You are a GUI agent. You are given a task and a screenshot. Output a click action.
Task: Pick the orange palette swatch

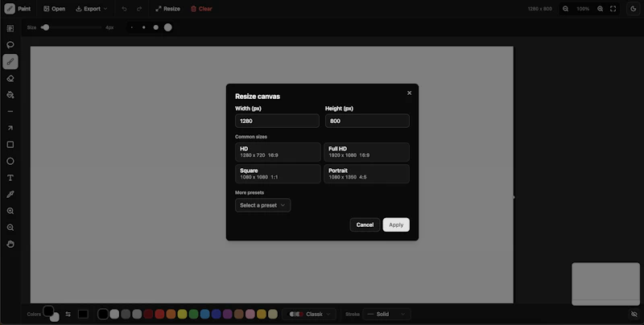pyautogui.click(x=171, y=314)
